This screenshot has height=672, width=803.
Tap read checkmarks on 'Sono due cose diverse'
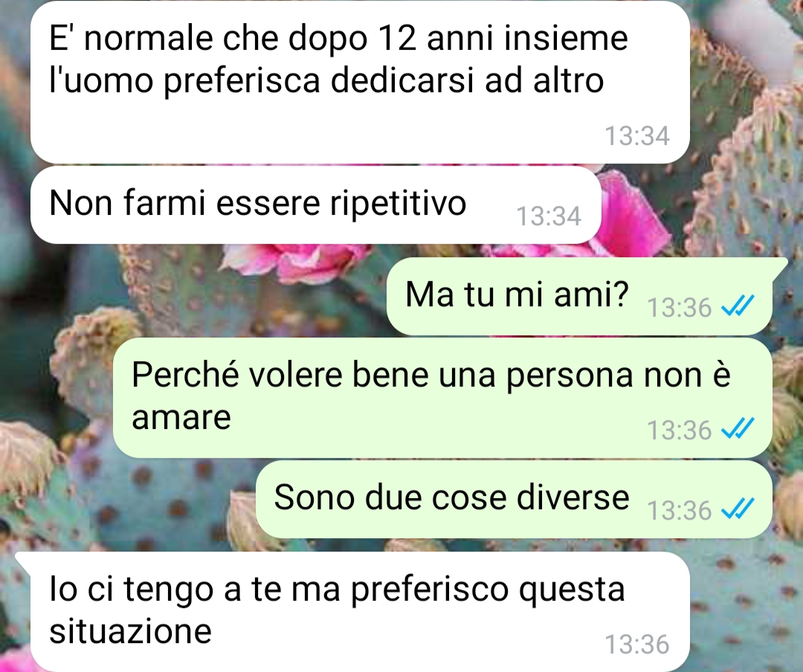[x=738, y=509]
